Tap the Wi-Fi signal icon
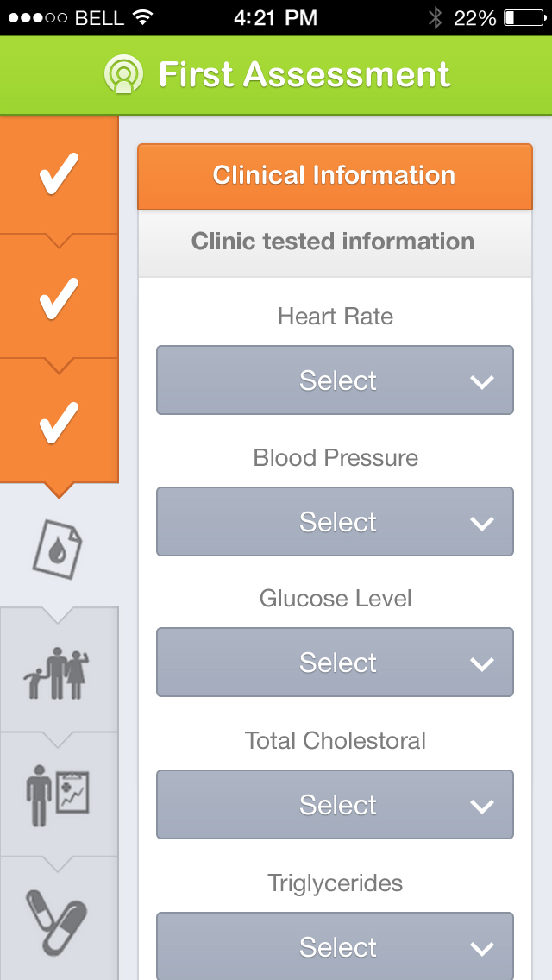Screen dimensions: 552x980 tap(143, 17)
